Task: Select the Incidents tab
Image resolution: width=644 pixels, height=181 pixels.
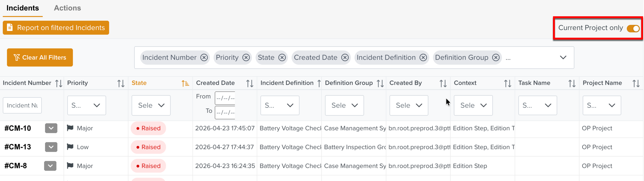Action: coord(23,8)
